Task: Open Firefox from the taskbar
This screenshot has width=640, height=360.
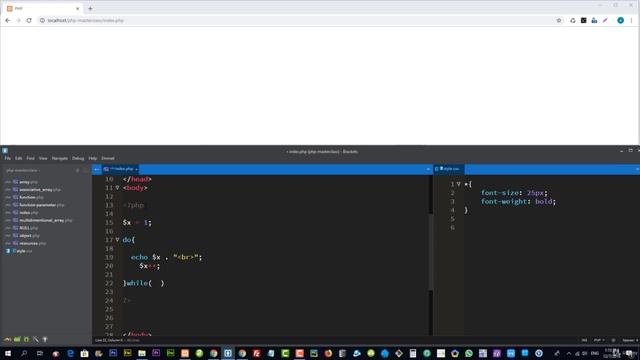Action: point(328,353)
